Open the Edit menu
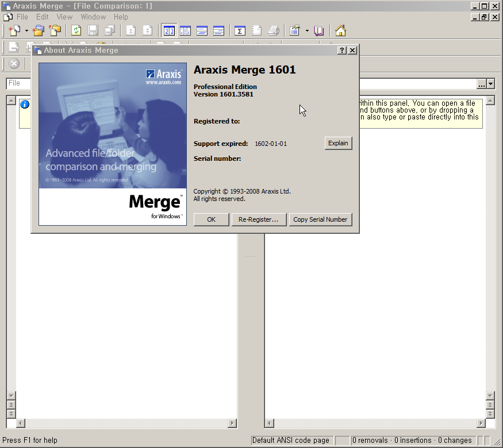The width and height of the screenshot is (503, 448). click(x=42, y=17)
